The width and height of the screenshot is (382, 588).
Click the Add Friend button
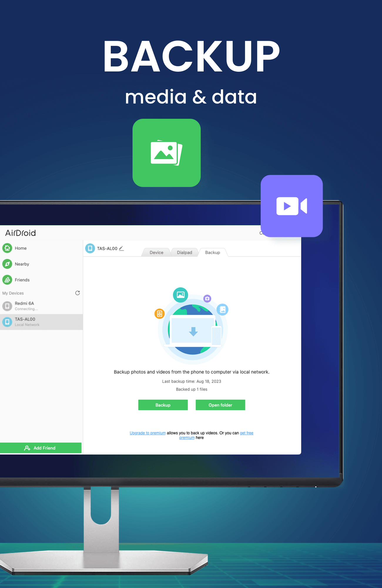coord(41,448)
